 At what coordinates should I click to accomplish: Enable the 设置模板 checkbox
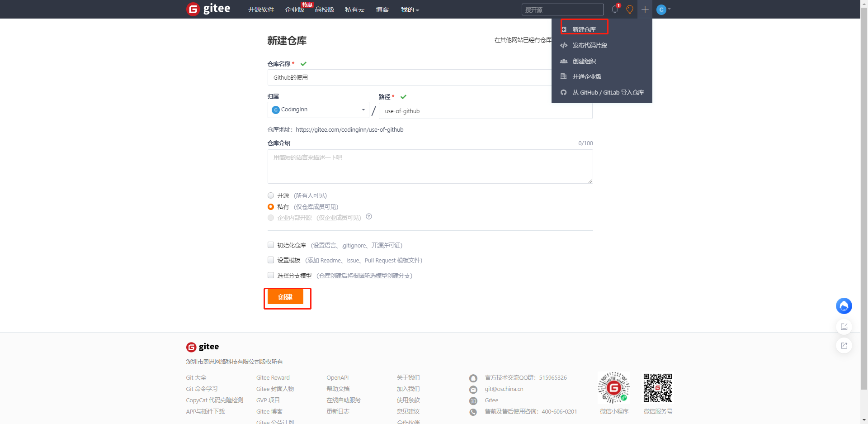(x=271, y=260)
